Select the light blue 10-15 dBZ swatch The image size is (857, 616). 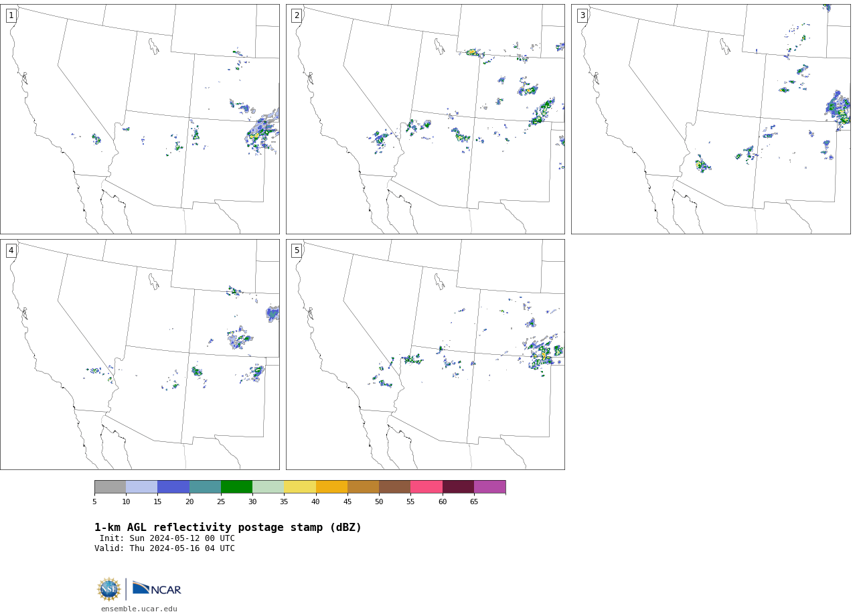click(141, 487)
